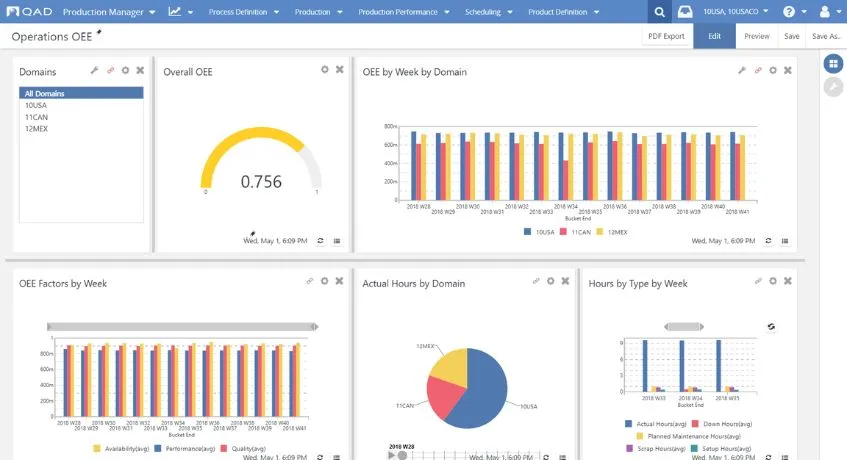Select 11CAN in Domains list
Screen dimensions: 847x460
point(81,117)
